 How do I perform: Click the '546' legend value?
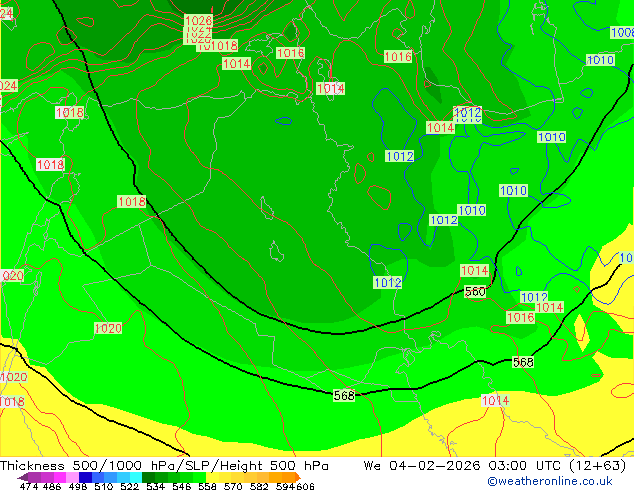pyautogui.click(x=182, y=486)
